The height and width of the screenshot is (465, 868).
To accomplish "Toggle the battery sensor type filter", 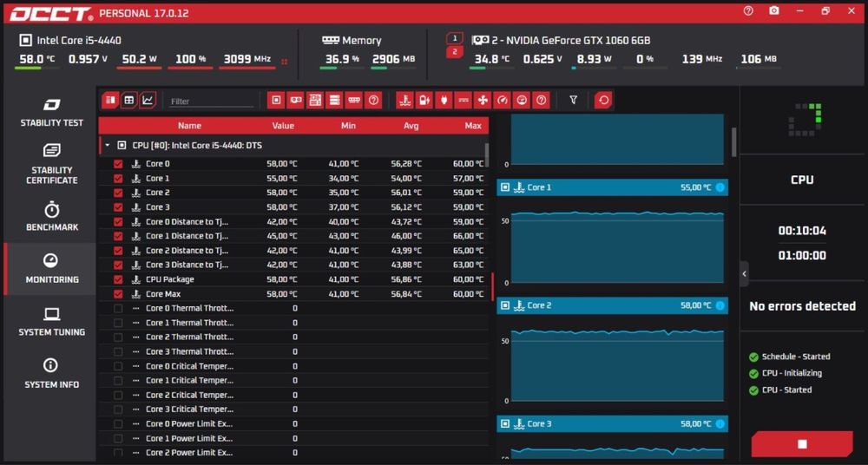I will (424, 100).
